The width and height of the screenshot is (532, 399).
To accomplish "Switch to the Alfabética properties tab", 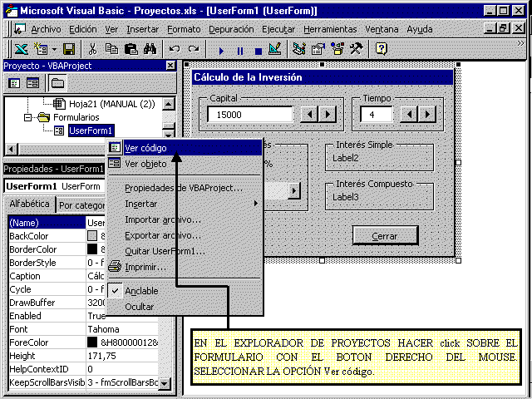I will pyautogui.click(x=29, y=204).
